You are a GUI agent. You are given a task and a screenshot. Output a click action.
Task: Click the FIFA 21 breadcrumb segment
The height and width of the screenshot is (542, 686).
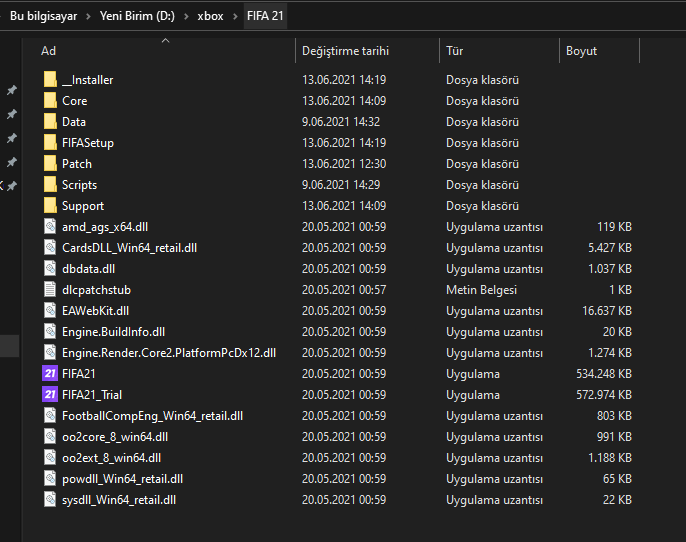[x=265, y=16]
